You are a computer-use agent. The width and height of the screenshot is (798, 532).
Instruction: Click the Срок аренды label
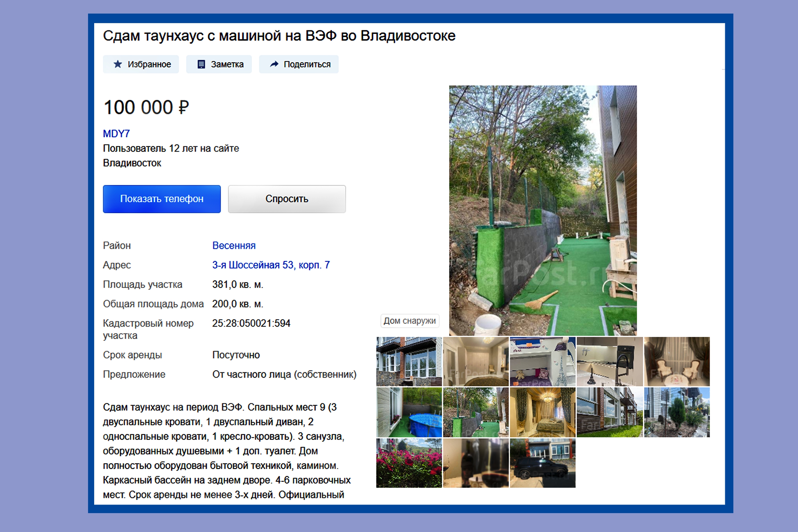[132, 355]
